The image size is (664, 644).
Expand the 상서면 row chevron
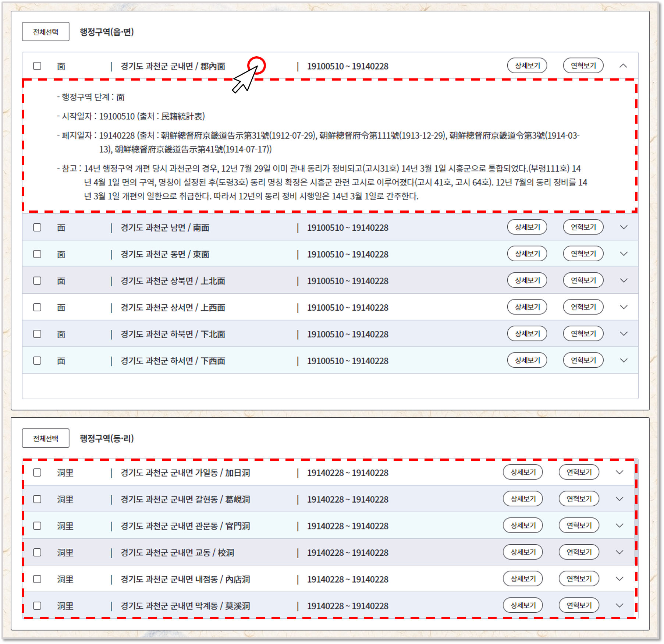(x=624, y=307)
